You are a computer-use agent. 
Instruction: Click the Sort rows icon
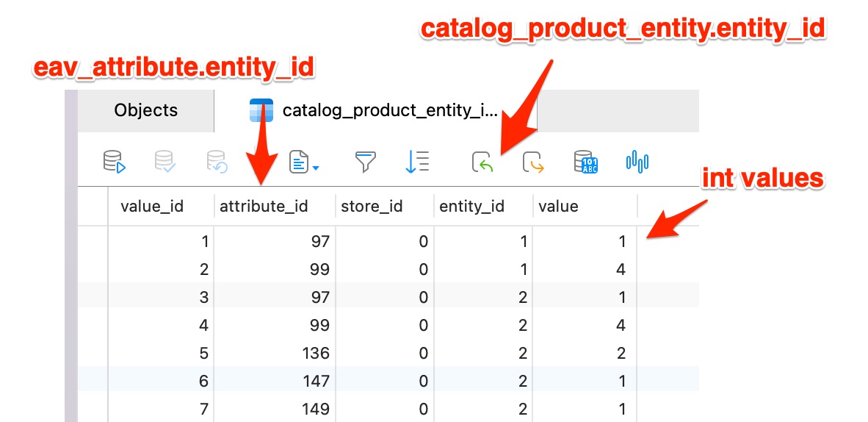point(416,161)
